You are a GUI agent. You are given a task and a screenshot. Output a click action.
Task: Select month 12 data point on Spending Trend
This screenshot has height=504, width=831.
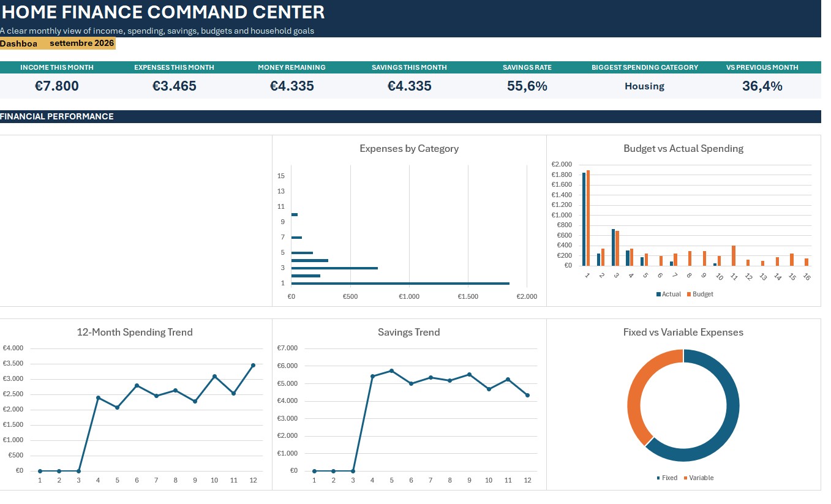pyautogui.click(x=253, y=365)
